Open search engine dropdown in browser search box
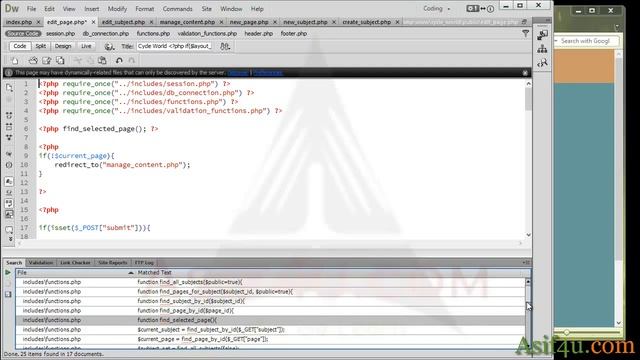Screen dimensions: 640x360 (556, 41)
